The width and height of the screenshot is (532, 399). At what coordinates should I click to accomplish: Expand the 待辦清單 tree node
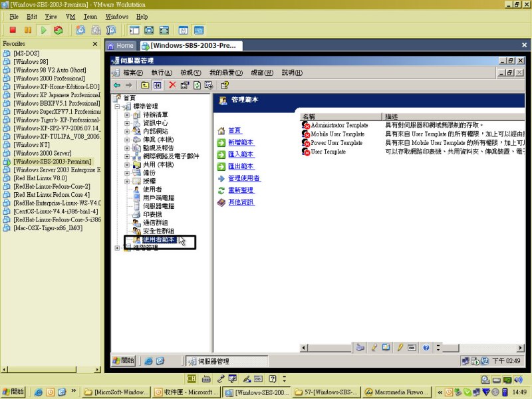pyautogui.click(x=127, y=114)
